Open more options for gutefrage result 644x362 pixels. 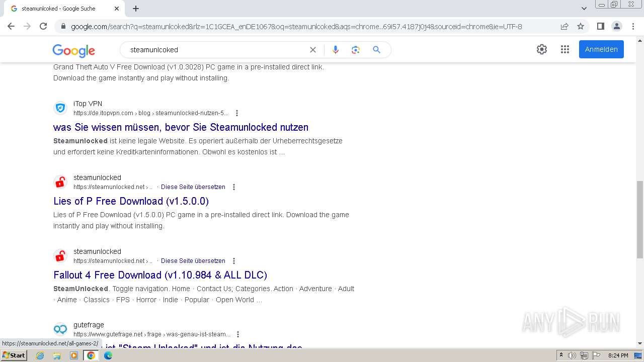pos(238,334)
